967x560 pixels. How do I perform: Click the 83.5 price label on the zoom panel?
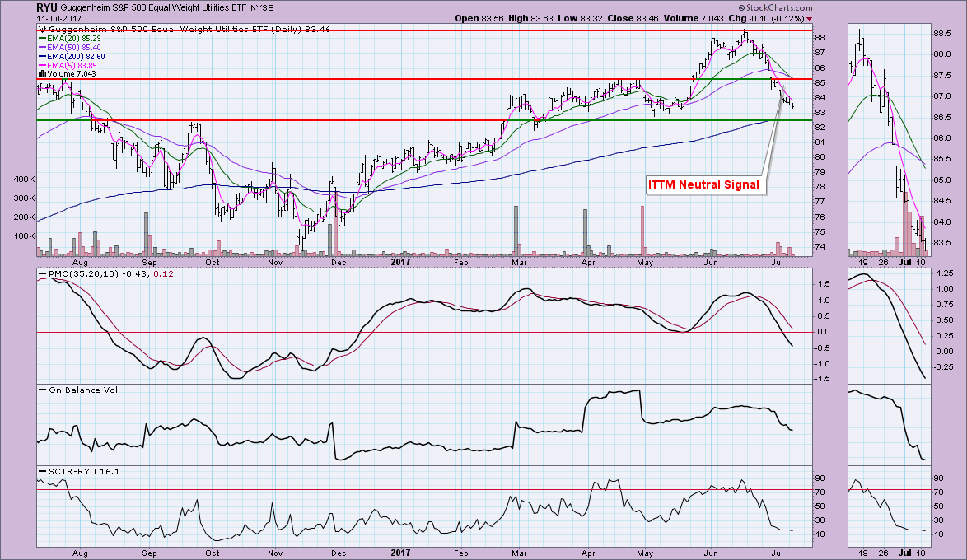point(941,242)
